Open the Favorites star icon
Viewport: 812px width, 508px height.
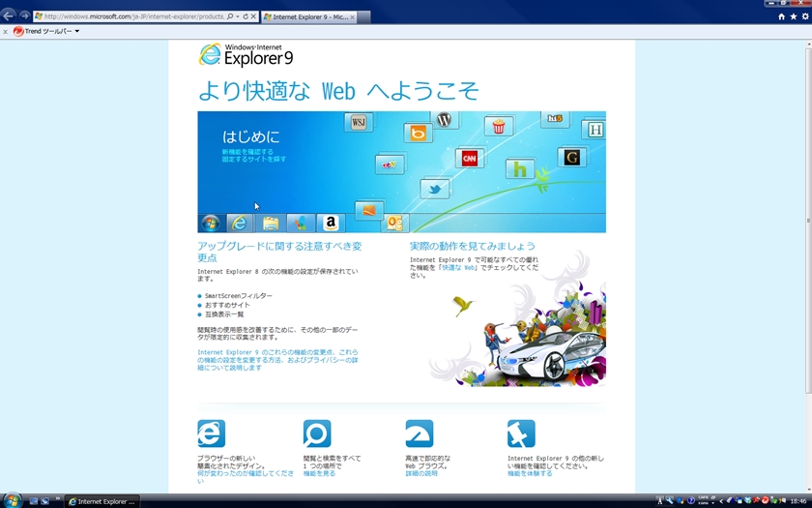[793, 16]
